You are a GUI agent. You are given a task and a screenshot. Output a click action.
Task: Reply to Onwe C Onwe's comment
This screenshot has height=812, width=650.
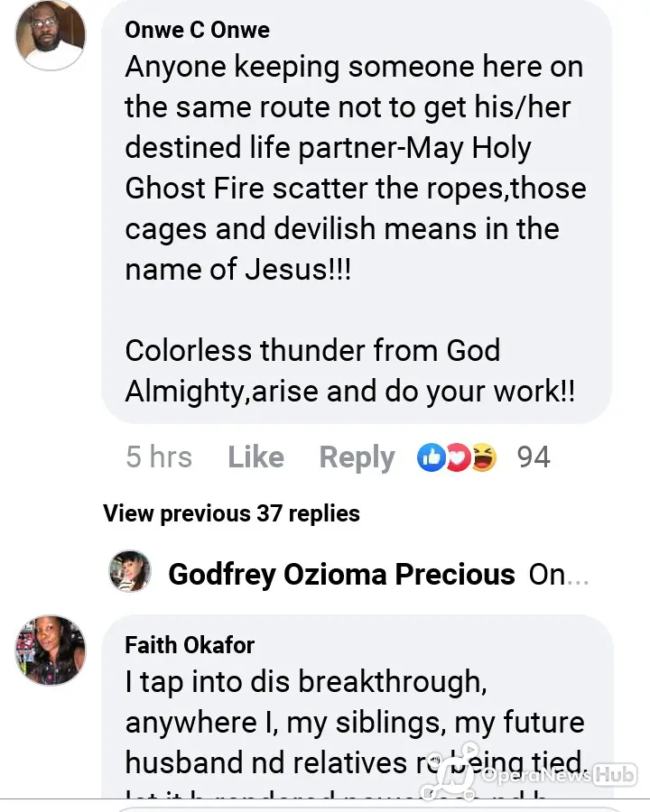click(357, 457)
